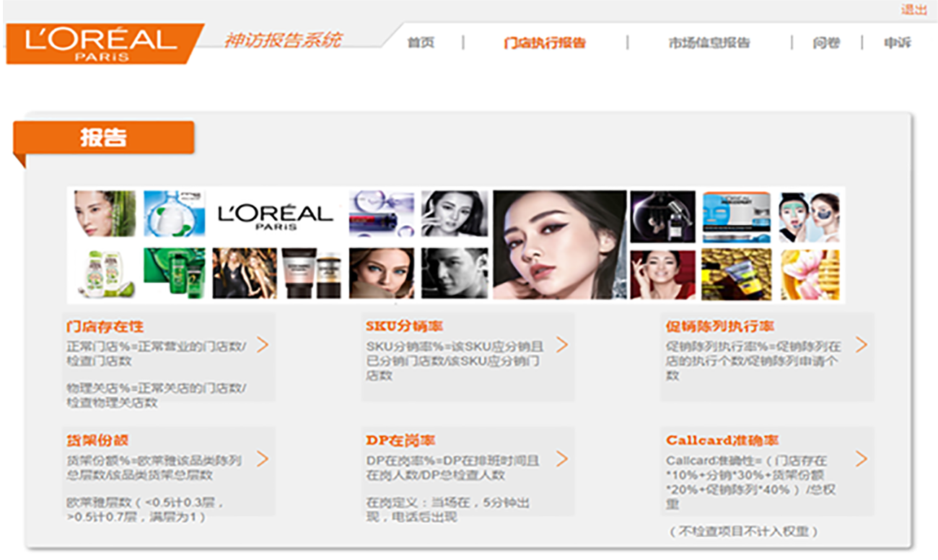Click the 神访报告系统 system title
The height and width of the screenshot is (560, 938).
point(283,40)
